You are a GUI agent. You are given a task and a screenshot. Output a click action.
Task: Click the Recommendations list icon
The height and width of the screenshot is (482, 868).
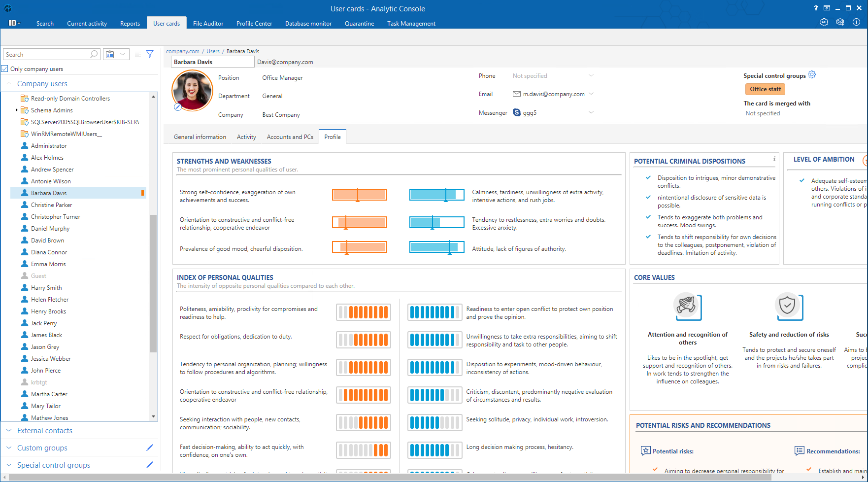tap(799, 451)
